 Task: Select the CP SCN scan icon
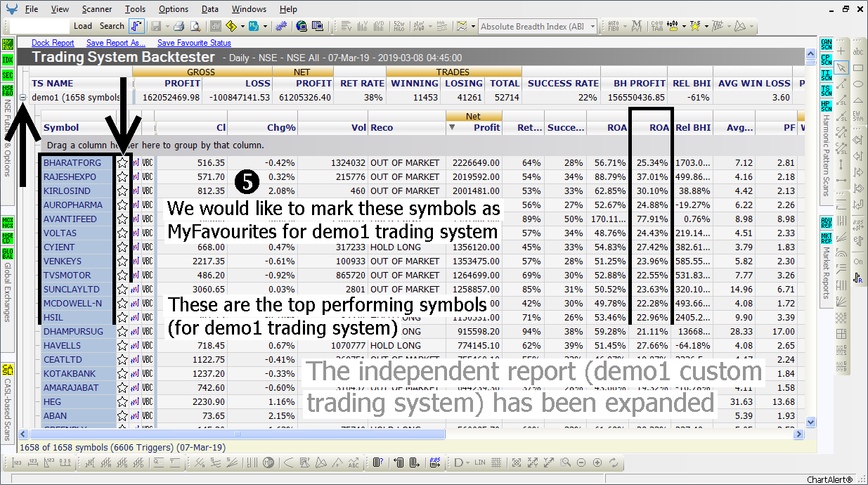[x=826, y=60]
